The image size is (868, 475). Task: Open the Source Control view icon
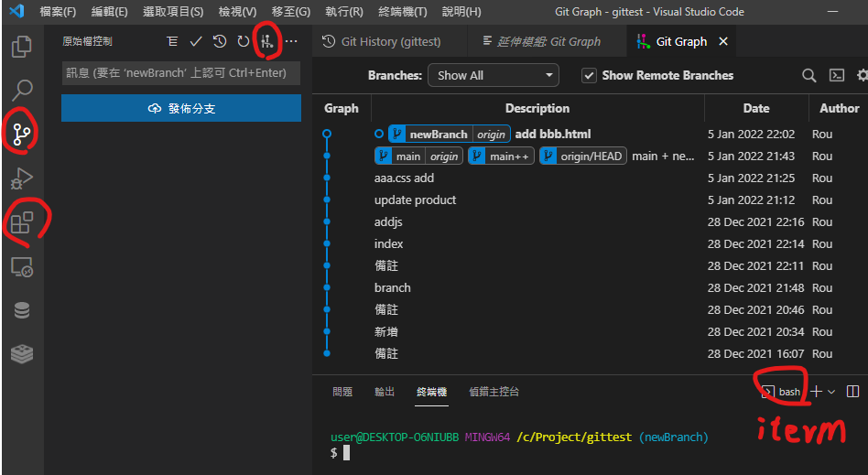coord(22,134)
